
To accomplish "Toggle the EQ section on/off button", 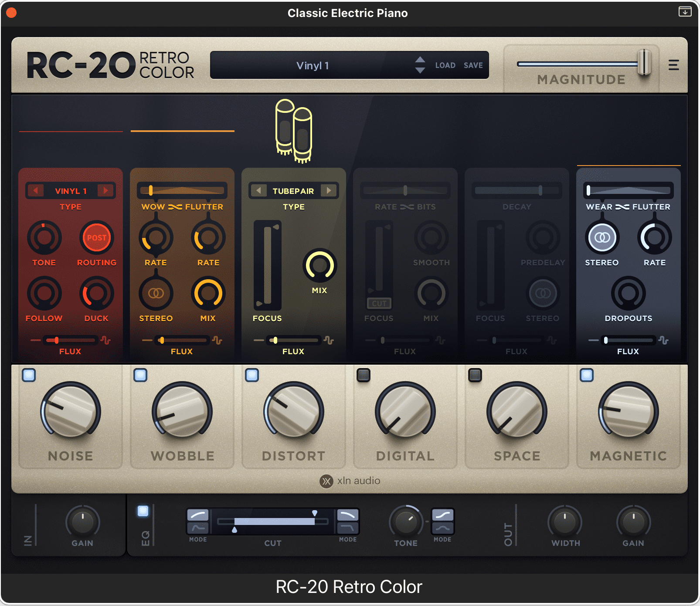I will (143, 511).
